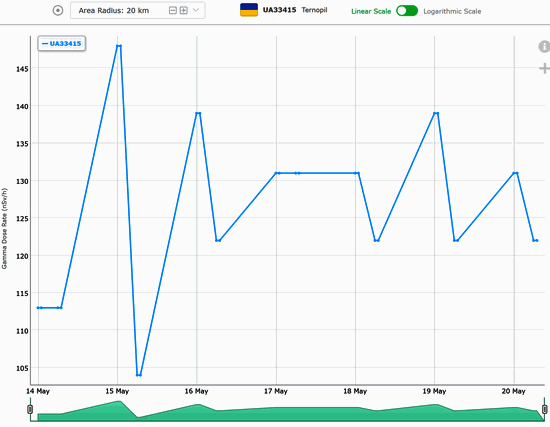Screen dimensions: 550x427
Task: Click the green overview navigator area
Action: click(x=288, y=412)
